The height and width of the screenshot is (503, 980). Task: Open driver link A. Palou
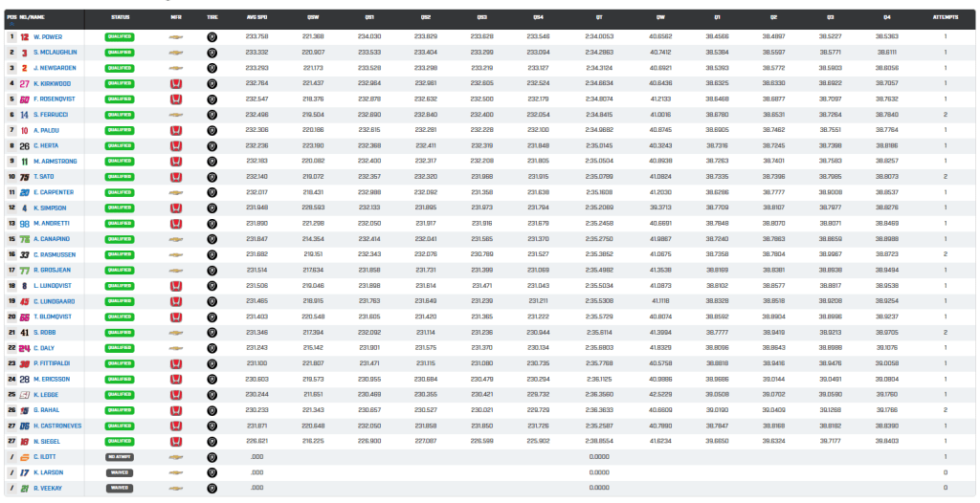click(48, 131)
